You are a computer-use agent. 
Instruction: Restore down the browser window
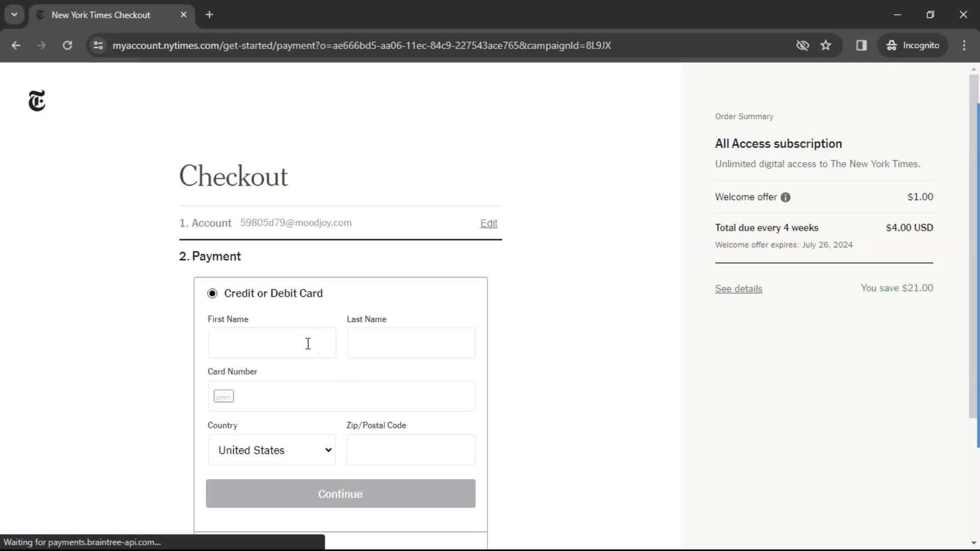930,15
